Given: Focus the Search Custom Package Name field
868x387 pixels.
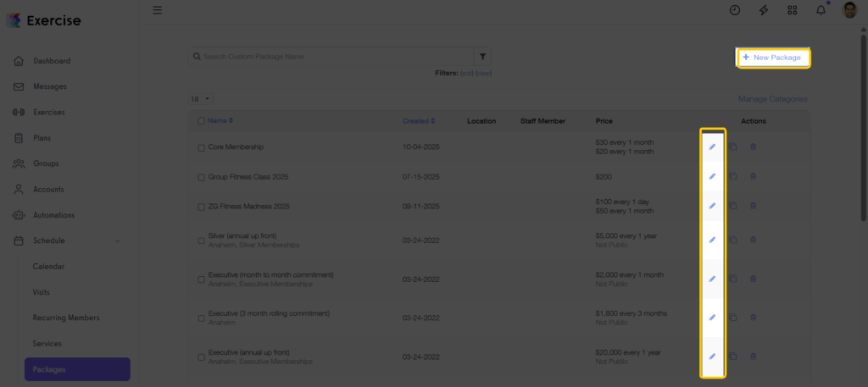Looking at the screenshot, I should [x=331, y=57].
